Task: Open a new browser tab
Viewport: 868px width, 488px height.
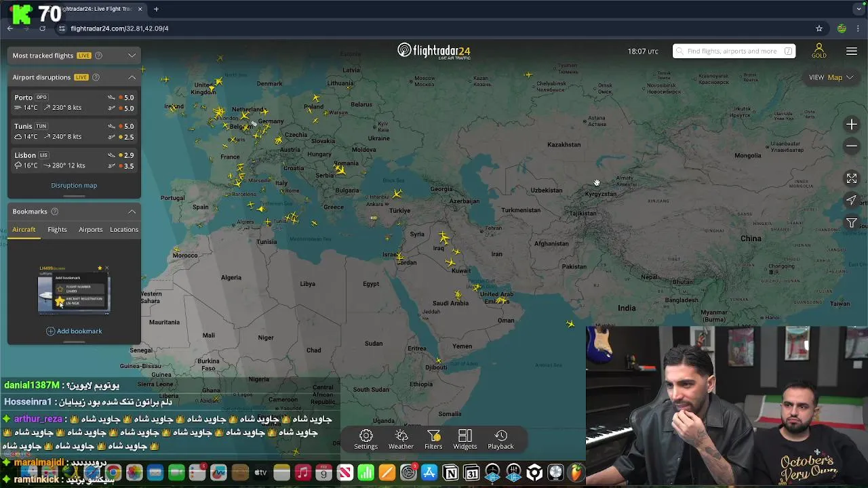Action: point(156,9)
